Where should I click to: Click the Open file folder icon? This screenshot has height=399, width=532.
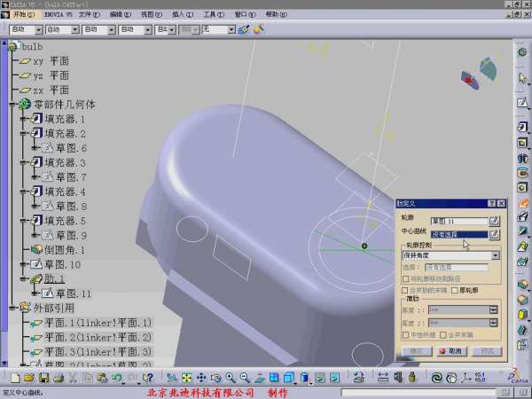coord(29,378)
